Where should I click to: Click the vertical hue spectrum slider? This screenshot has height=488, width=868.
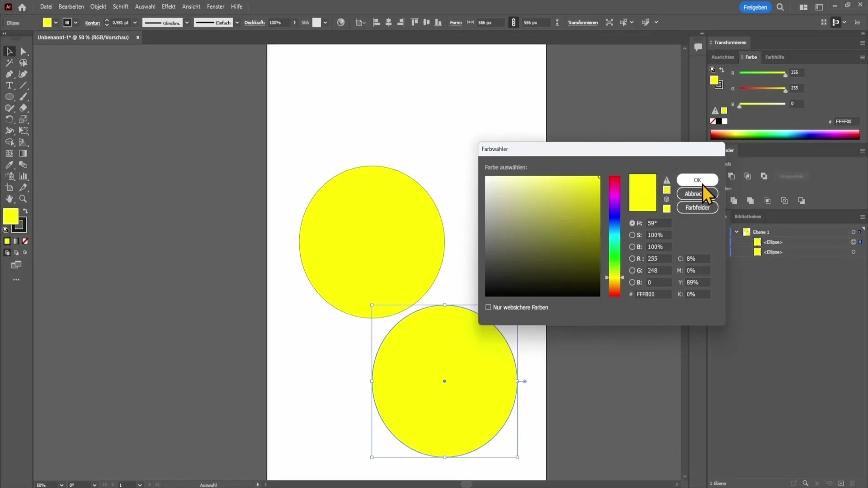coord(614,236)
